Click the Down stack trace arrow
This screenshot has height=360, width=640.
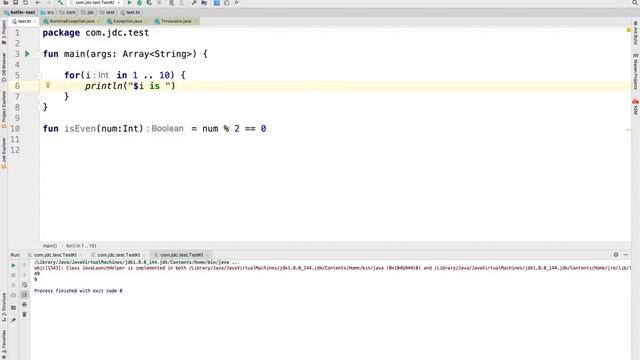[24, 275]
